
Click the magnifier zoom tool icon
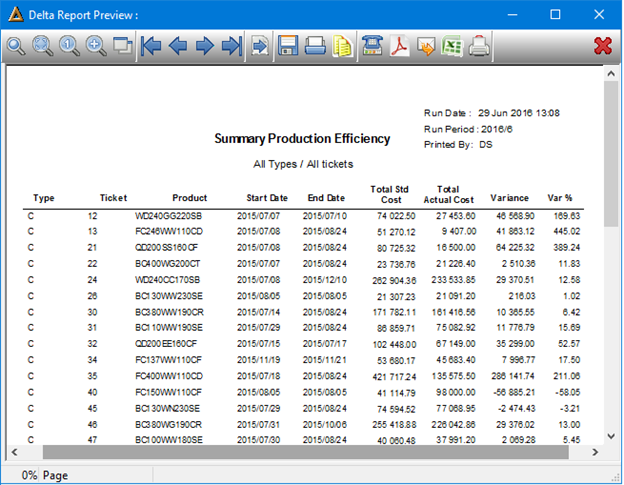coord(16,46)
